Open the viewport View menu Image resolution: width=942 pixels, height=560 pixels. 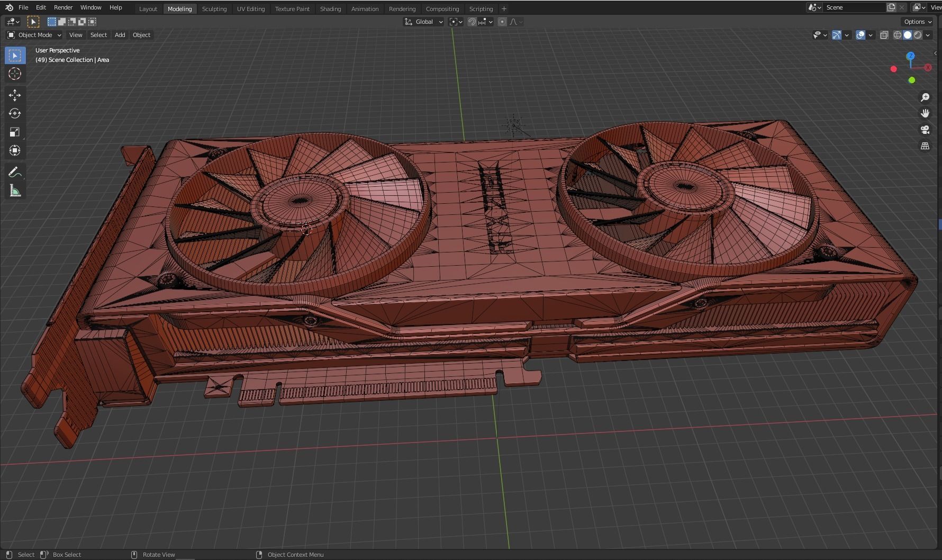[x=76, y=35]
